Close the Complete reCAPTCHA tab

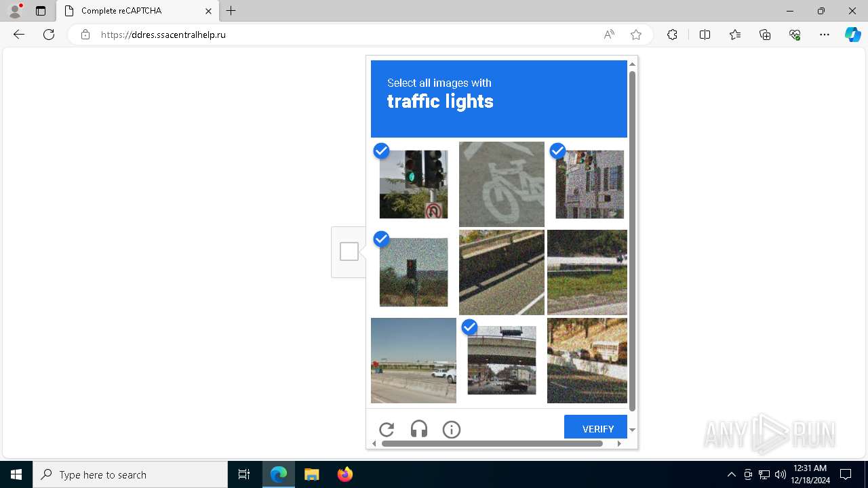(209, 11)
